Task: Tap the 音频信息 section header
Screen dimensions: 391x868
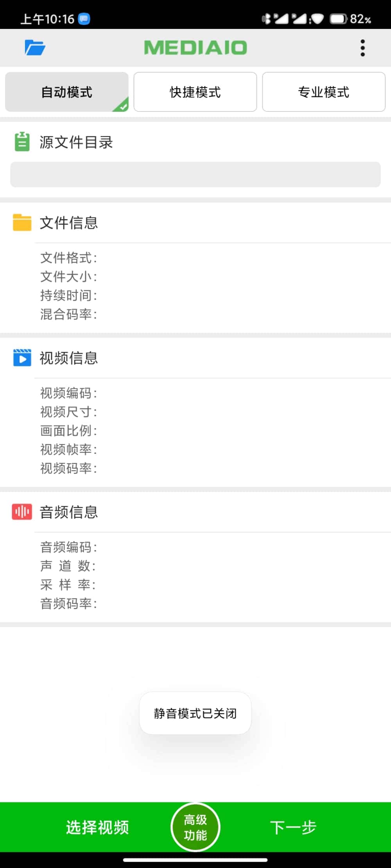Action: 68,512
